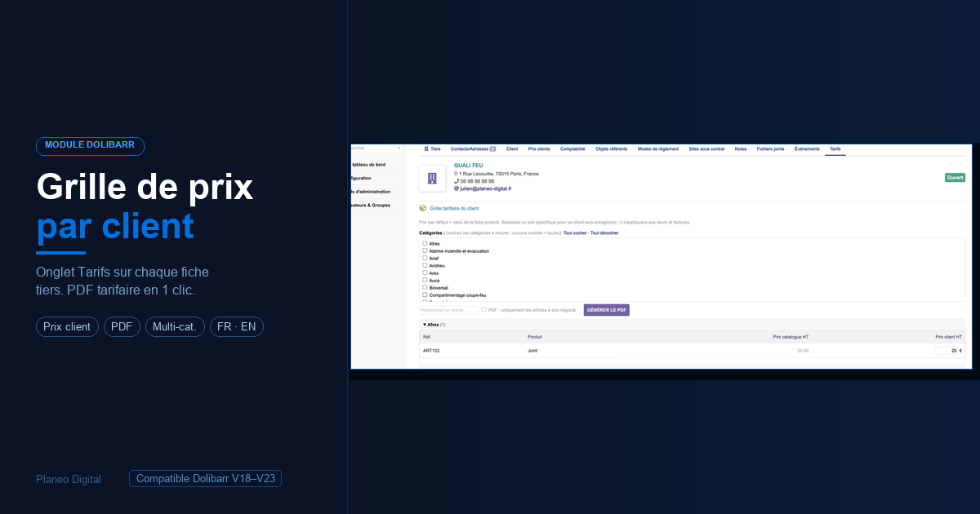Click the ART102 reference cell
Screen dimensions: 980x514
[x=431, y=351]
